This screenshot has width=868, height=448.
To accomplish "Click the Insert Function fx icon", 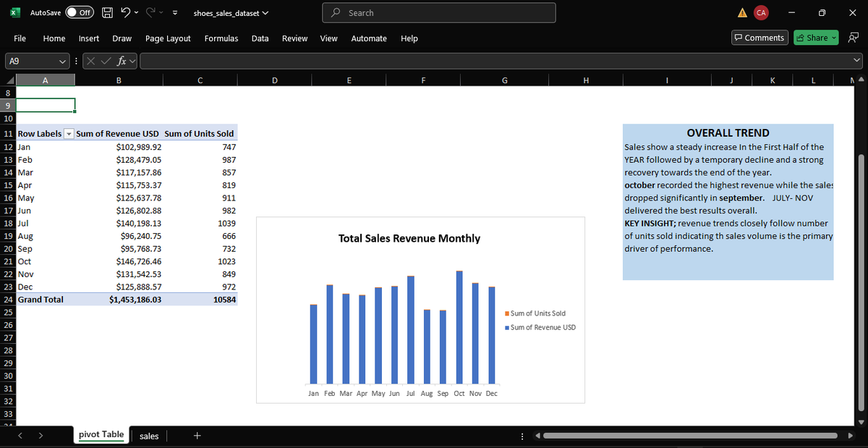I will tap(120, 61).
